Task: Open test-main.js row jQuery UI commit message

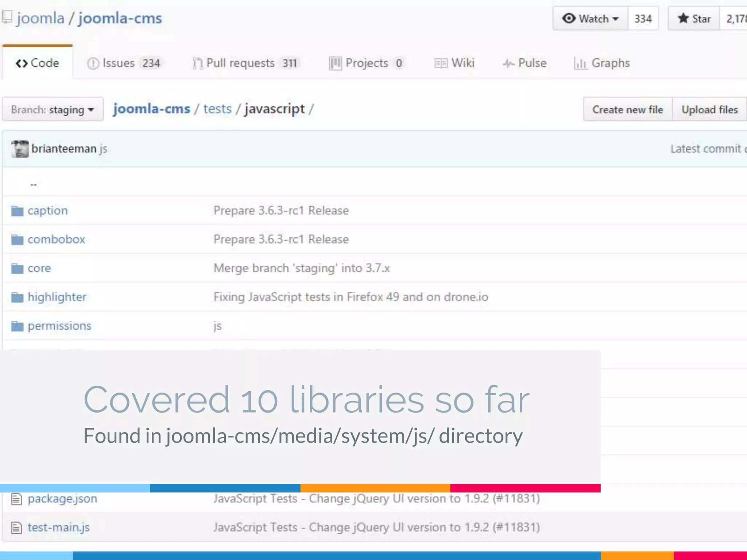Action: tap(376, 528)
